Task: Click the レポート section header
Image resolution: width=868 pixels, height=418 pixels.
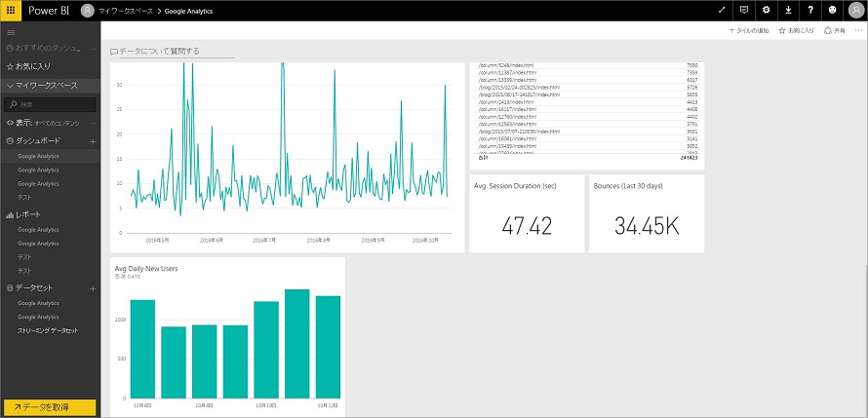Action: tap(23, 214)
